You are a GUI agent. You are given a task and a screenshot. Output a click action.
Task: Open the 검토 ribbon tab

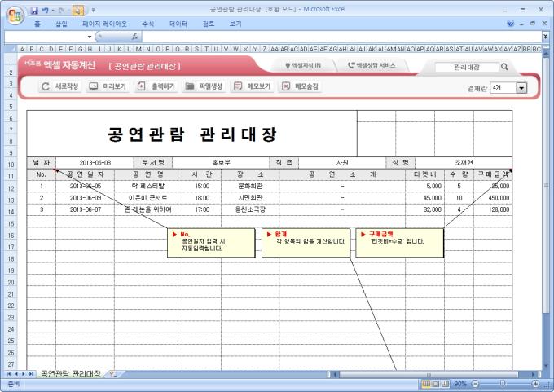click(x=209, y=24)
